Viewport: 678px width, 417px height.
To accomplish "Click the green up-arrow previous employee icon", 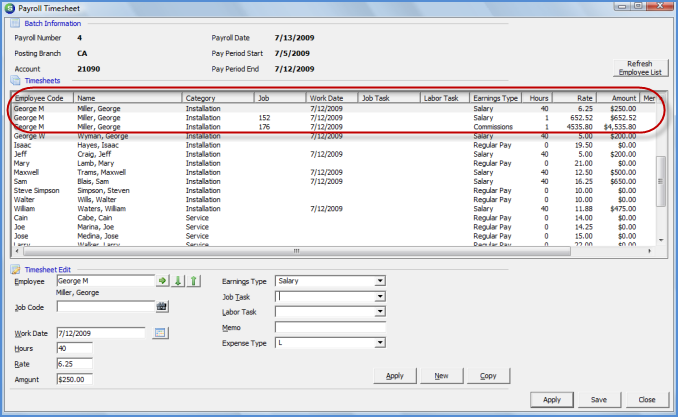I will pyautogui.click(x=194, y=282).
